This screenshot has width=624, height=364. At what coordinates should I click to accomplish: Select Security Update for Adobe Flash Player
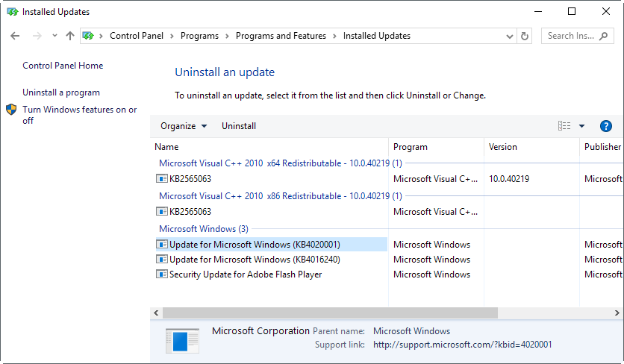click(246, 274)
